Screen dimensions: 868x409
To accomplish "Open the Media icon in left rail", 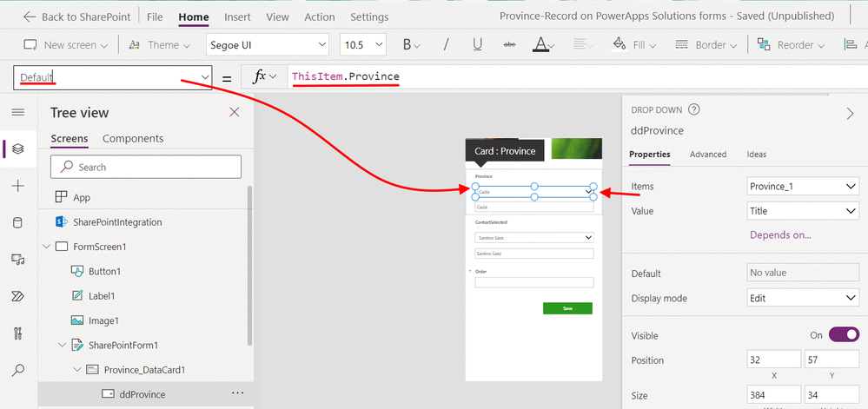I will [17, 260].
